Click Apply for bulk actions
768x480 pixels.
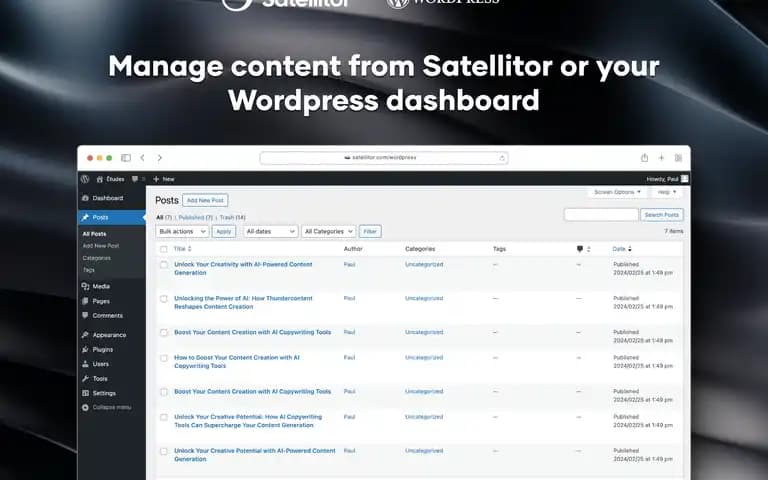pos(223,231)
